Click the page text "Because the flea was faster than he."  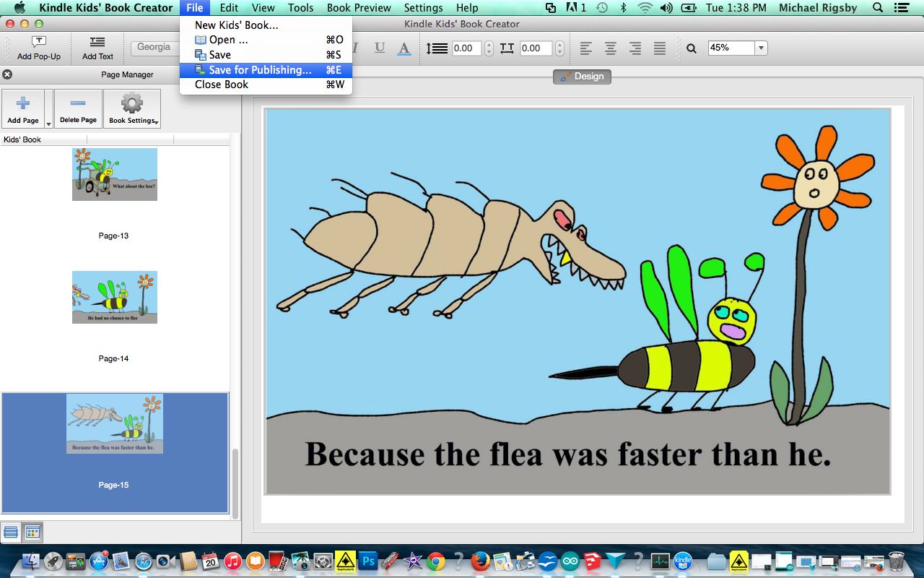point(568,454)
